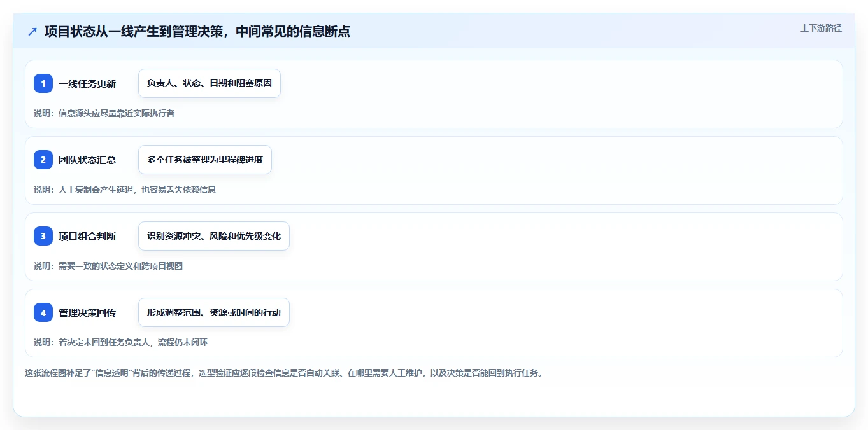Select the step 2 number badge
Image resolution: width=868 pixels, height=430 pixels.
tap(43, 160)
